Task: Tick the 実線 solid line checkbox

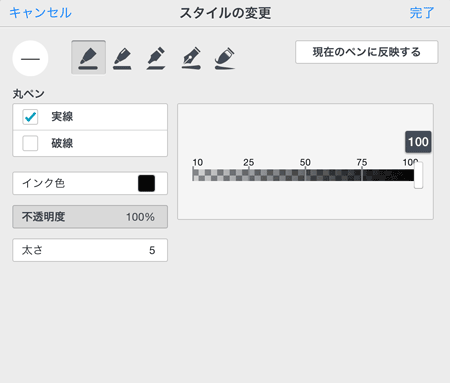Action: point(30,117)
